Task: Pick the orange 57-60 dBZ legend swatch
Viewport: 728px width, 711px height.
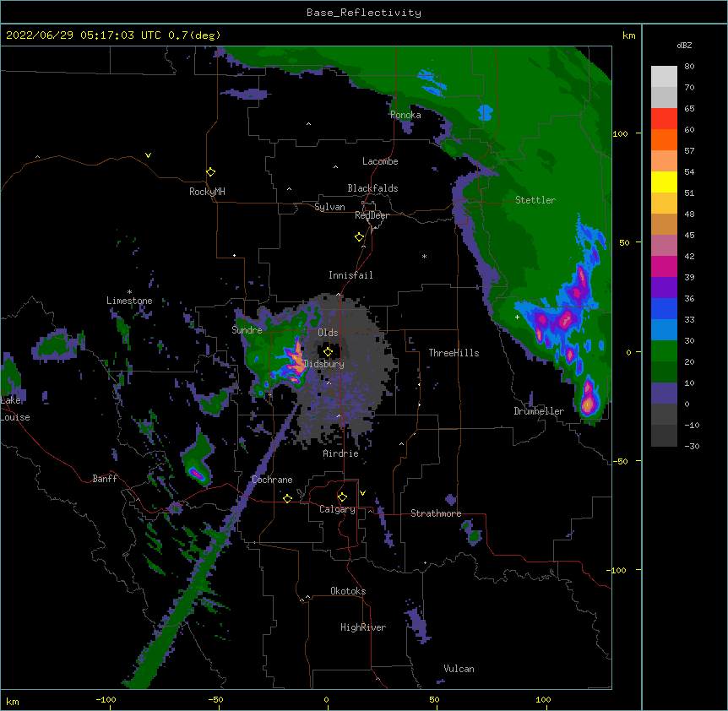Action: pyautogui.click(x=664, y=139)
